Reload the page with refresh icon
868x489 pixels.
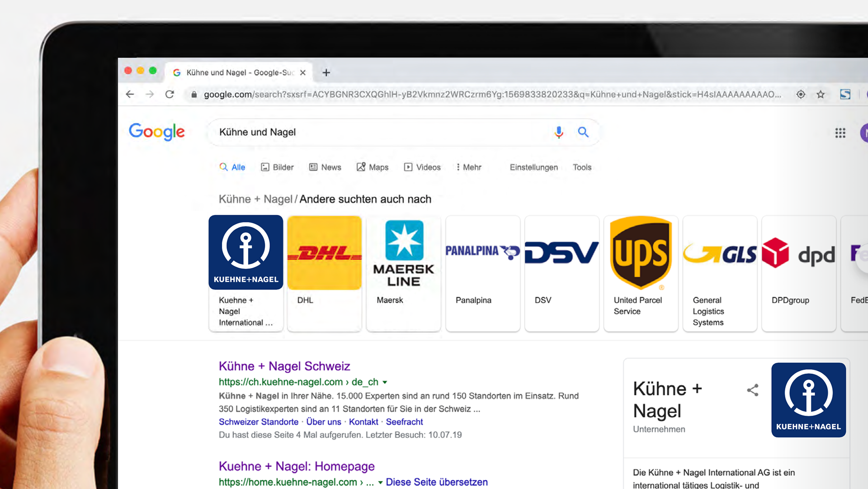[170, 94]
